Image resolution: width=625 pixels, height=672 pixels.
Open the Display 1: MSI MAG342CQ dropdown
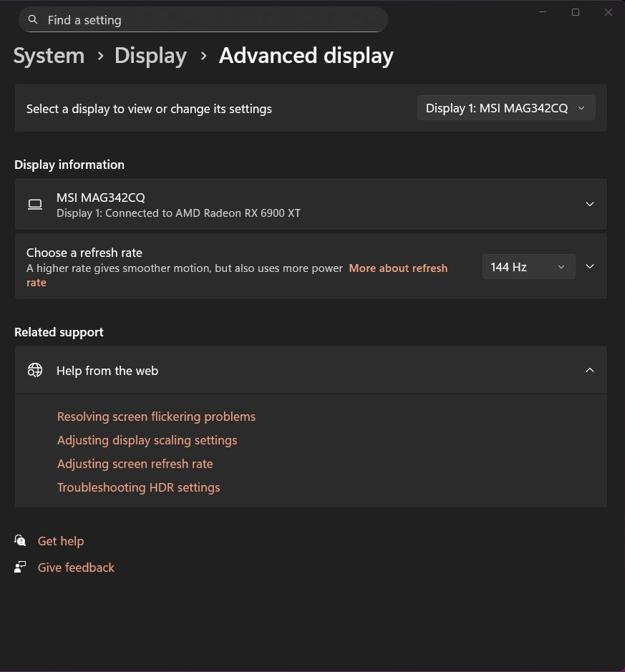coord(506,108)
